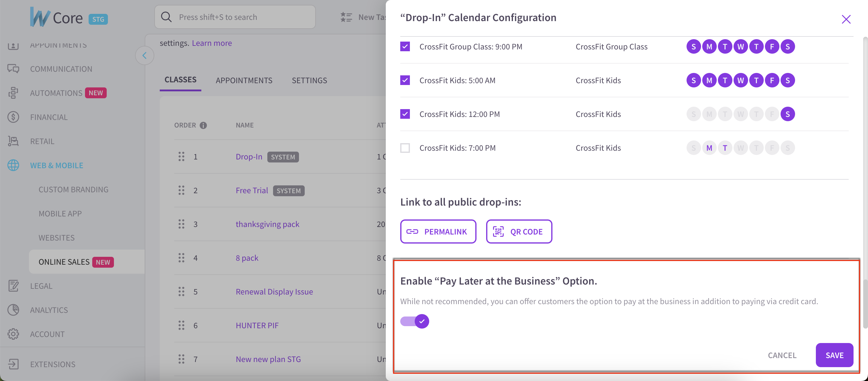This screenshot has height=381, width=868.
Task: Open WEBSITES submenu item
Action: [57, 238]
